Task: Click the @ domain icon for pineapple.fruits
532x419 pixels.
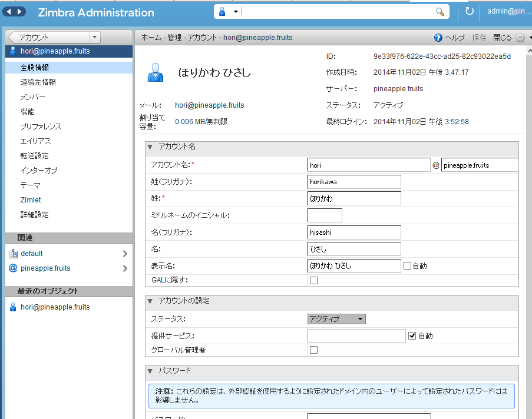Action: click(13, 268)
